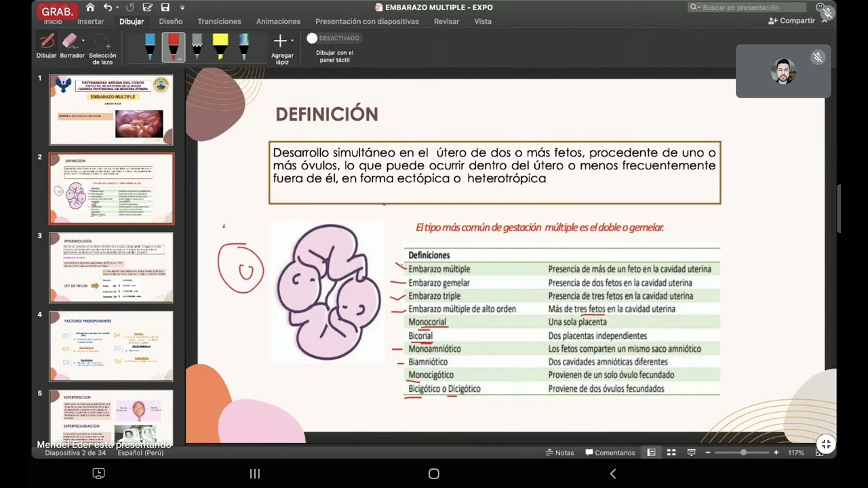Open the Animaciones tab
Viewport: 868px width, 488px height.
pyautogui.click(x=278, y=21)
